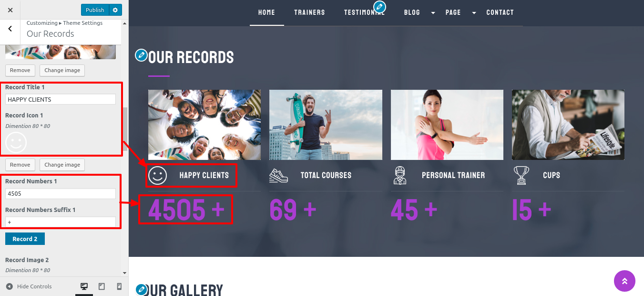The image size is (644, 296).
Task: Click the Record Numbers 1 input field
Action: (x=61, y=193)
